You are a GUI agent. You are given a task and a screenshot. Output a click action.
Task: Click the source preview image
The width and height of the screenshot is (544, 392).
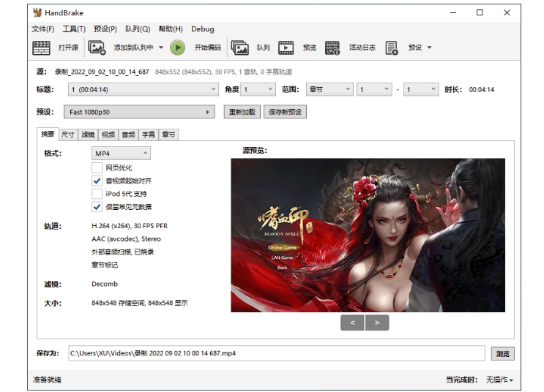(x=368, y=235)
